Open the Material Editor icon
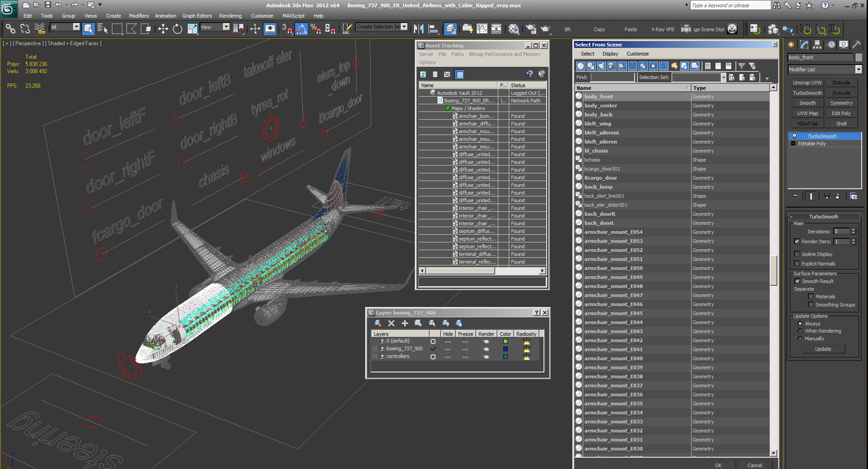The height and width of the screenshot is (469, 868). coord(514,28)
